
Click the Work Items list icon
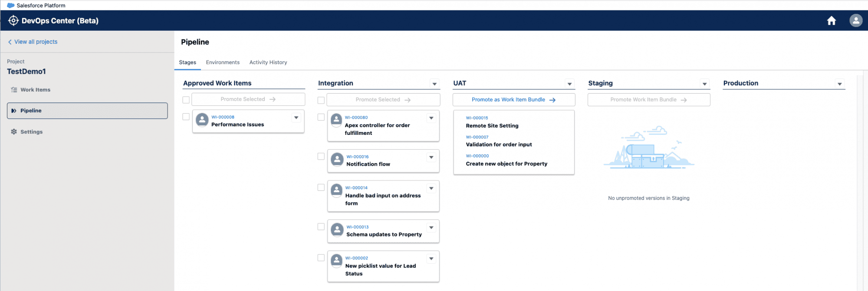(x=14, y=90)
